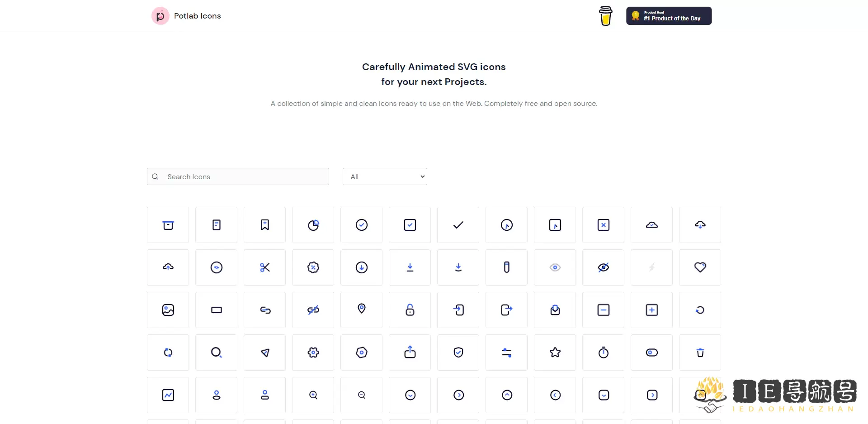Click the toggle switch icon
This screenshot has width=868, height=424.
click(651, 352)
